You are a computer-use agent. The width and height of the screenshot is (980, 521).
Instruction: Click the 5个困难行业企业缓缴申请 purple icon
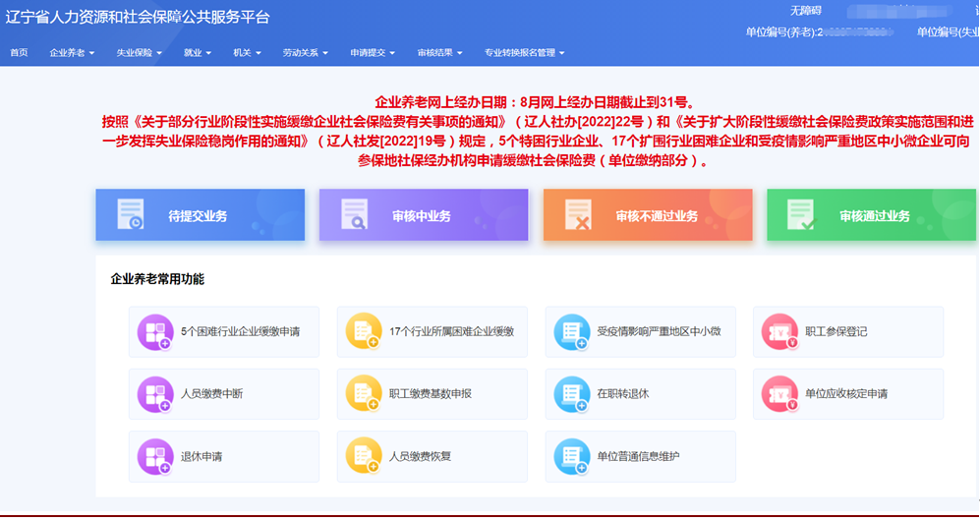tap(154, 332)
